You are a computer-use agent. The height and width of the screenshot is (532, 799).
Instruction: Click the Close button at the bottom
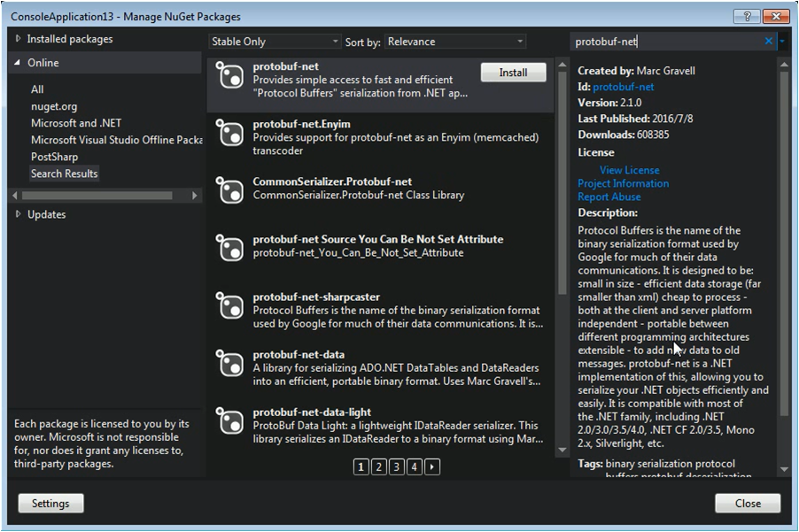click(x=748, y=503)
